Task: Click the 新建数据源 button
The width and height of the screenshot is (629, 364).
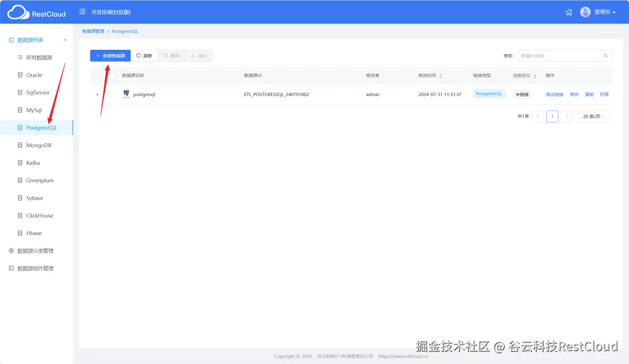Action: click(110, 56)
